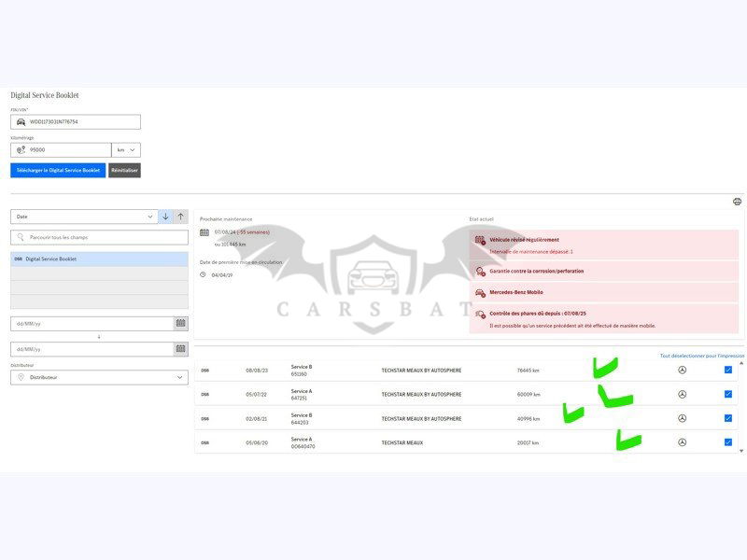Uncheck the 08/08/23 Service B print checkbox
747x560 pixels.
click(727, 371)
